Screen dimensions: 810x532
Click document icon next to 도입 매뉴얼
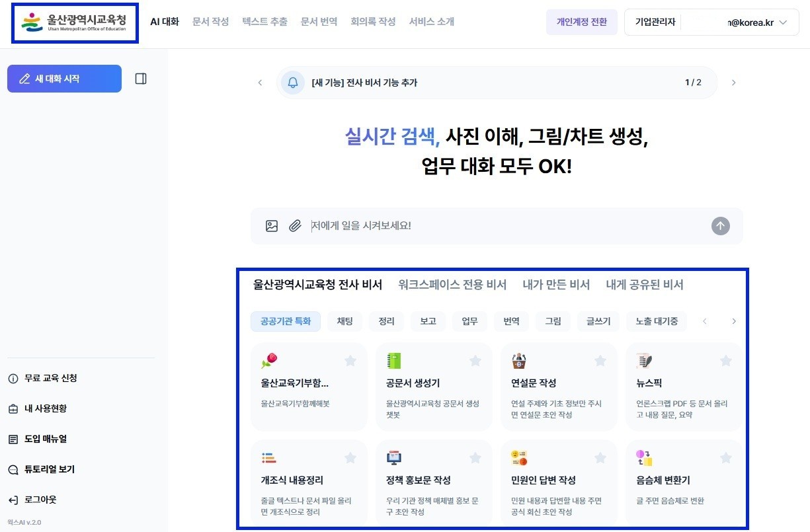coord(13,439)
